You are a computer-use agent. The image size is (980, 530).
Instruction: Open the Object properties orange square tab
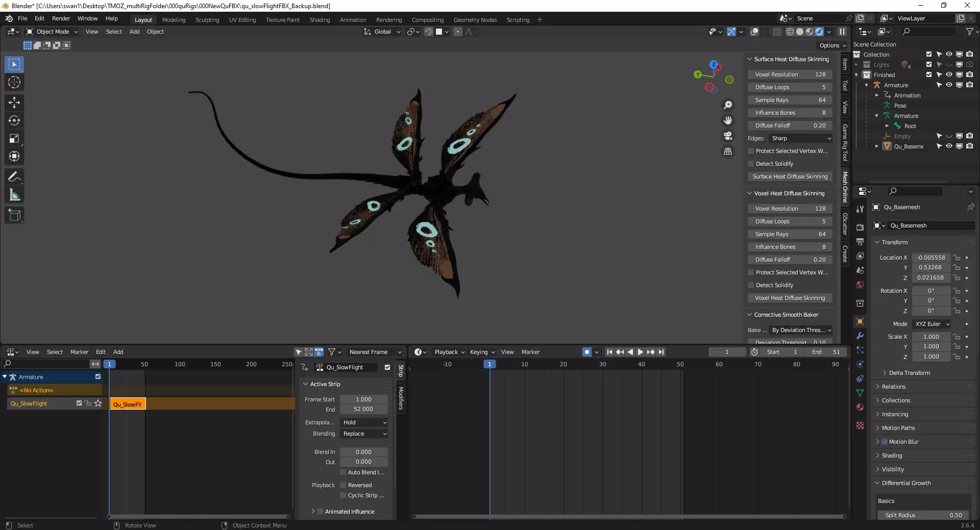click(860, 321)
